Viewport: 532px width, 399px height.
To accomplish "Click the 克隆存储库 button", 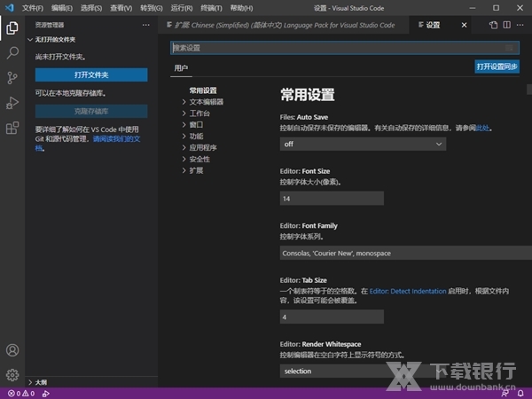I will coord(91,112).
